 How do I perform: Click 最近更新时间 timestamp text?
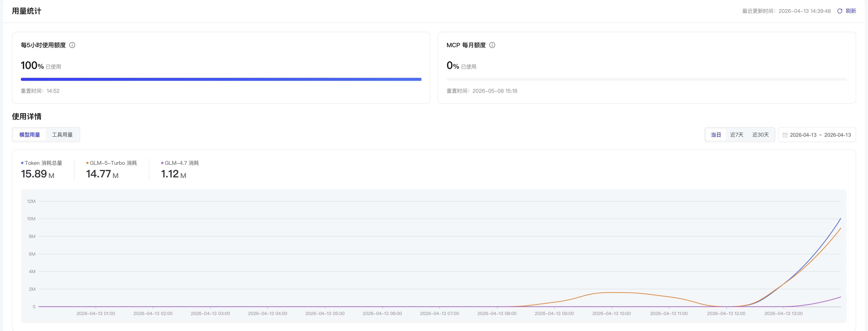(x=786, y=11)
